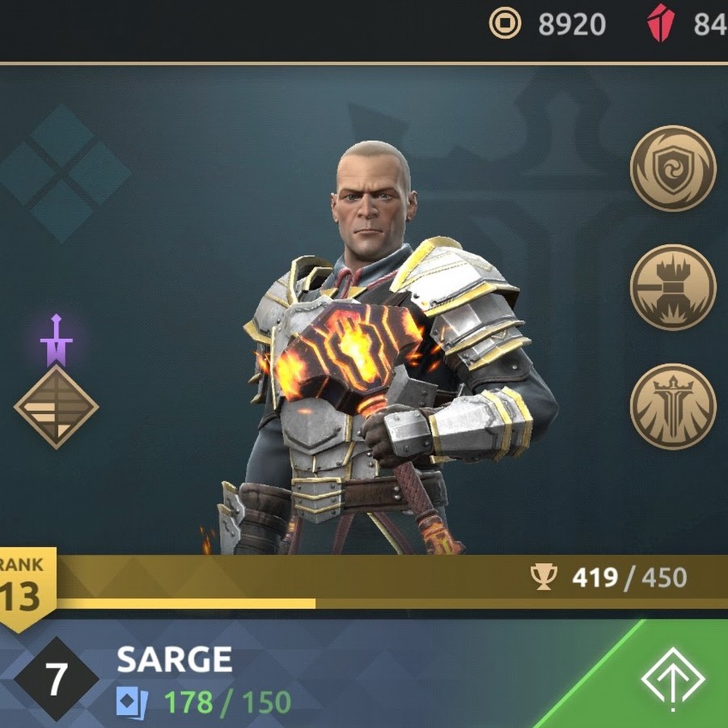Tap the gold coin currency icon

(505, 23)
